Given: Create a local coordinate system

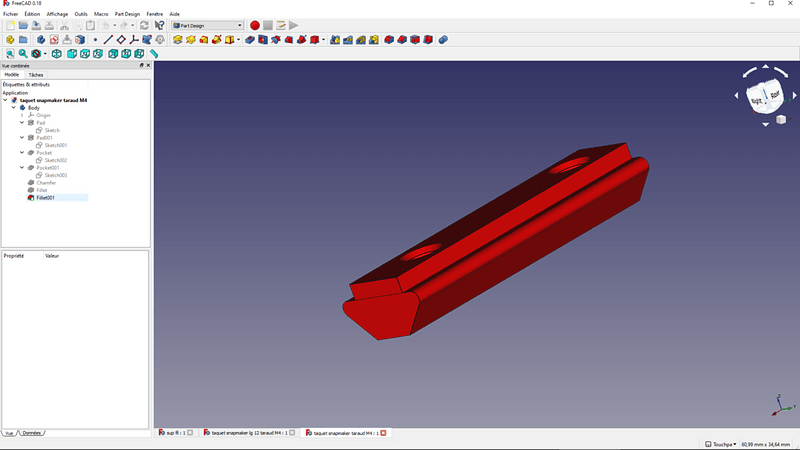Looking at the screenshot, I should click(x=134, y=40).
